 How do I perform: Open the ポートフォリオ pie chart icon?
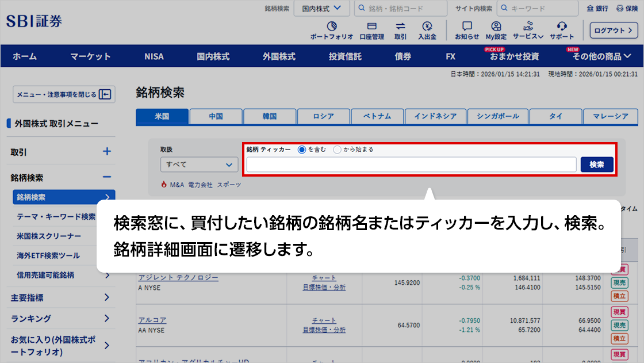331,26
